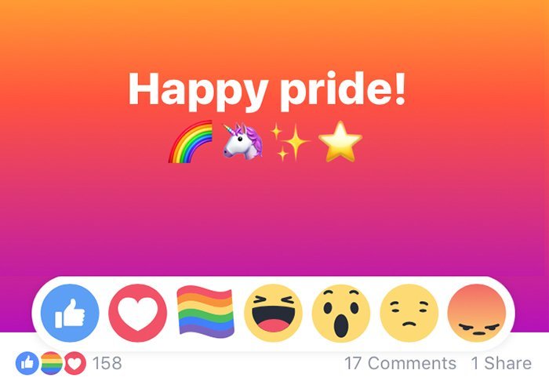Select the surprised Wow reaction face
549x392 pixels.
(x=341, y=313)
